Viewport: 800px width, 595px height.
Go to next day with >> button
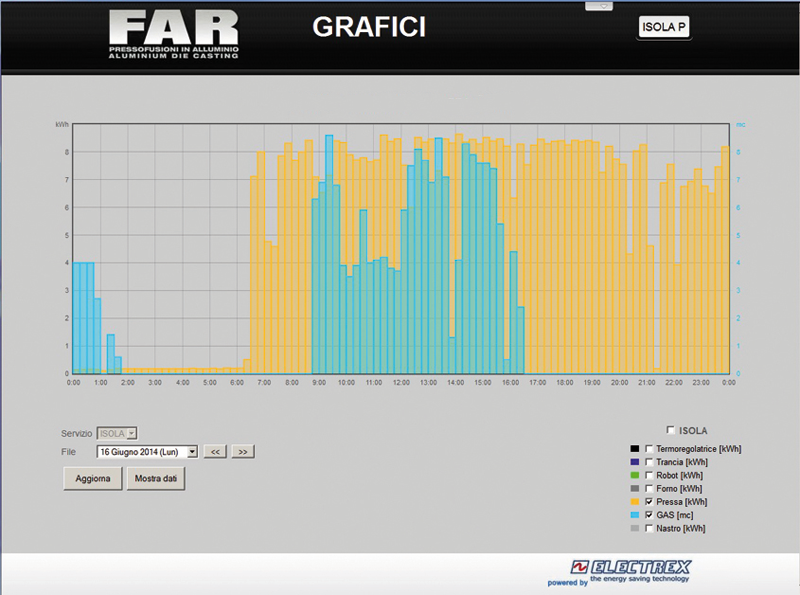pyautogui.click(x=243, y=452)
